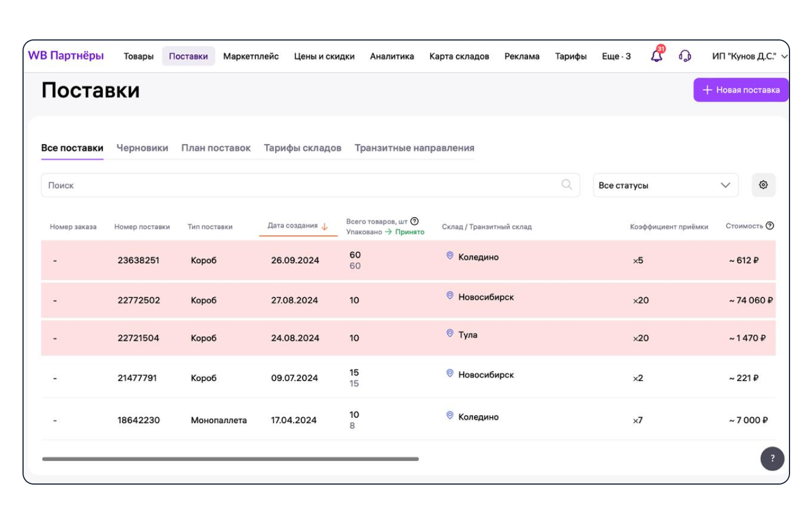Click the date 27.08.2024
Screen dimensions: 812x524
point(295,300)
